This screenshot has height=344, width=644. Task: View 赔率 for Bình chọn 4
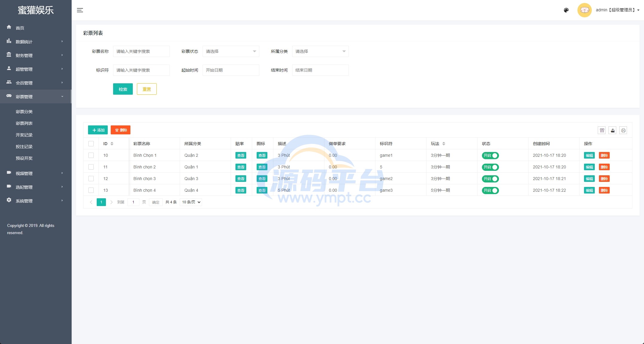(241, 190)
